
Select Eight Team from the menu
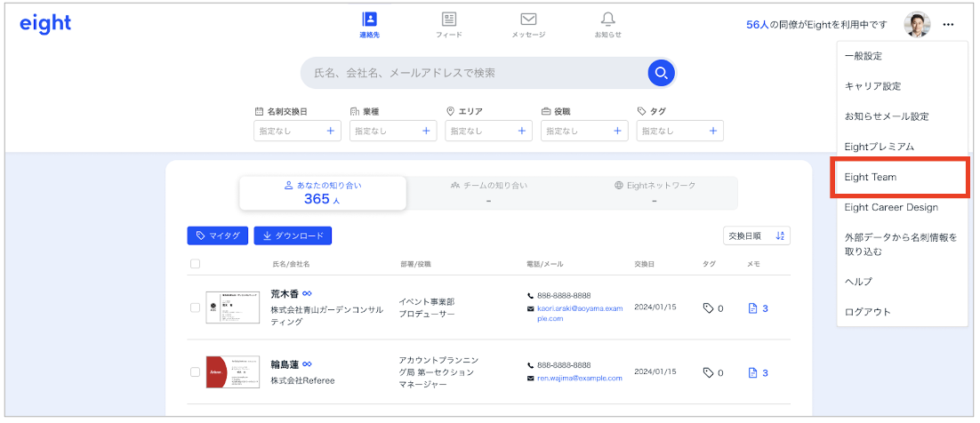[x=902, y=177]
